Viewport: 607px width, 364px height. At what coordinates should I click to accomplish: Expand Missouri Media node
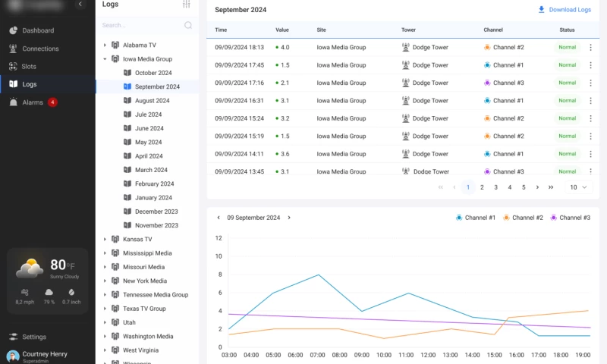click(105, 267)
